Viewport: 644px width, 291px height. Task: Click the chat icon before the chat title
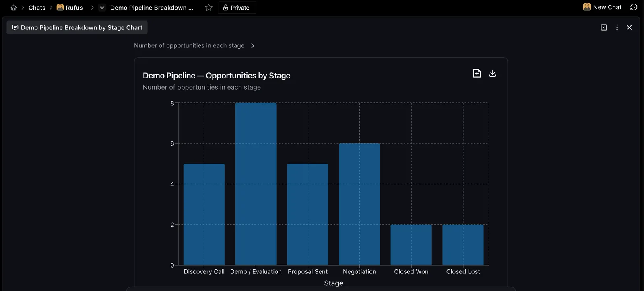point(102,8)
